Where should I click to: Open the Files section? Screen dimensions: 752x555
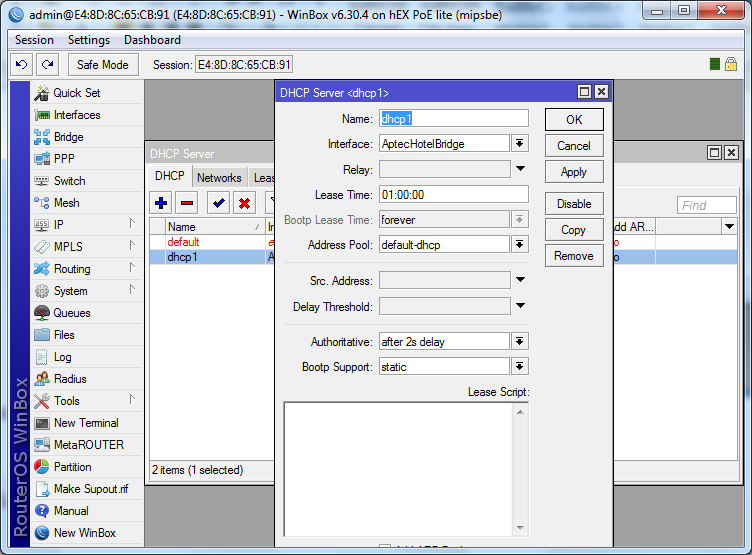(87, 335)
